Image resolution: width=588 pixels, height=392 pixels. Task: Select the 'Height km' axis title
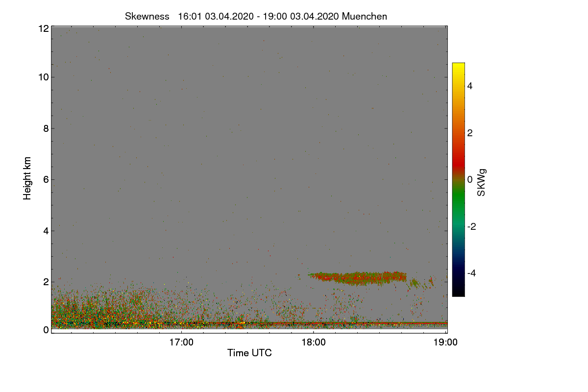tap(27, 178)
